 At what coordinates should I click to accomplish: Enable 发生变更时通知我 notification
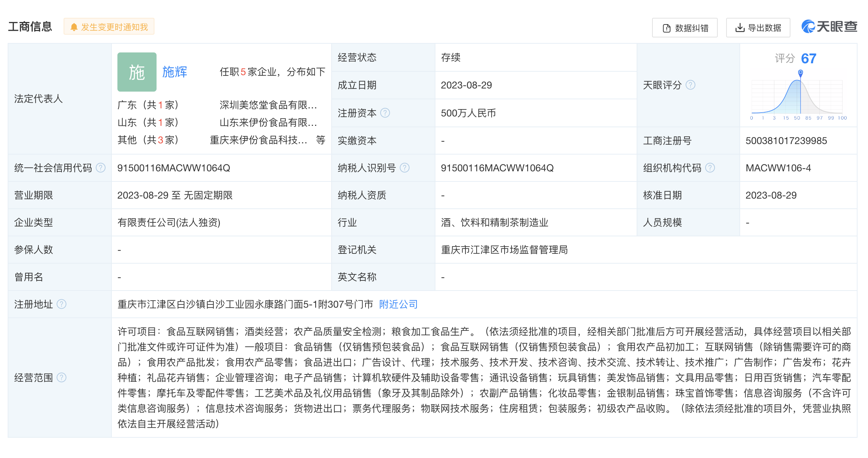pos(109,27)
